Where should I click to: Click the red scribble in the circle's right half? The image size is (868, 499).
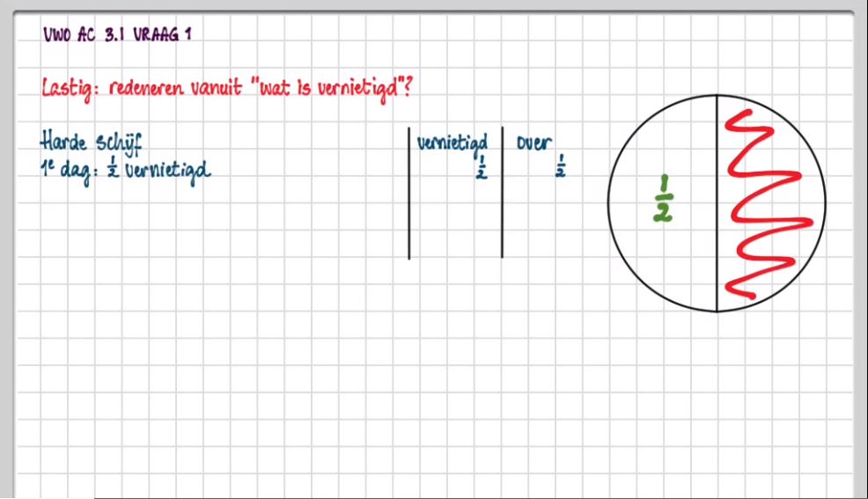pyautogui.click(x=769, y=204)
